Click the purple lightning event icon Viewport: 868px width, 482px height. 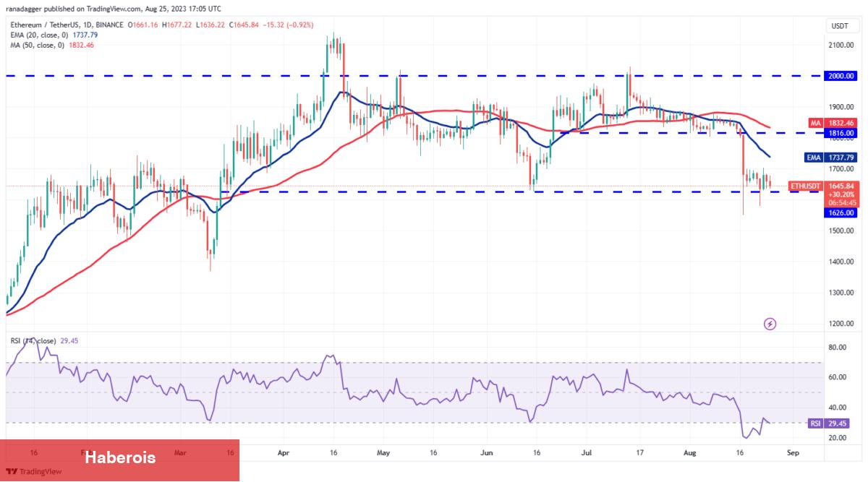tap(770, 324)
